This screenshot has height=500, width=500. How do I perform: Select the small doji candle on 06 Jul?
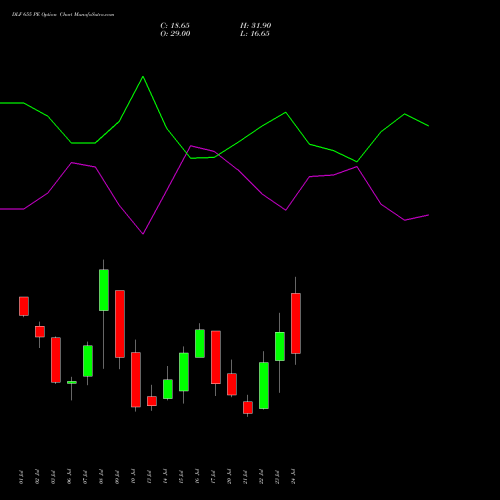click(x=72, y=382)
